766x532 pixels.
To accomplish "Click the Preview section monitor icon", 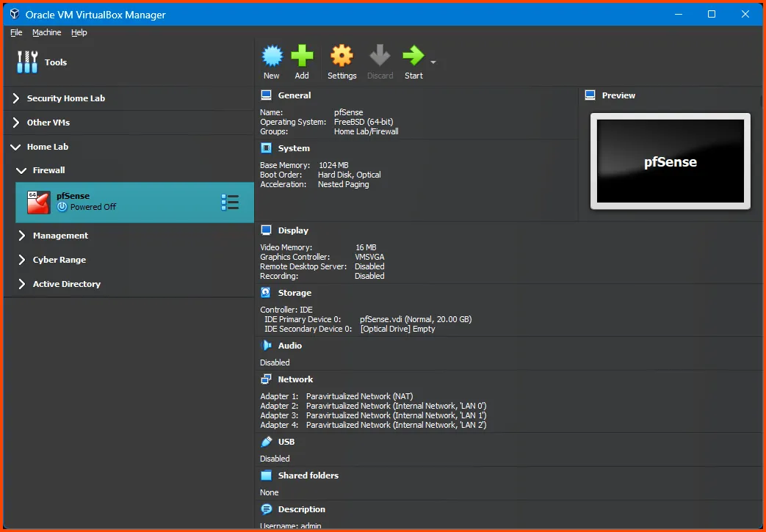I will coord(590,95).
